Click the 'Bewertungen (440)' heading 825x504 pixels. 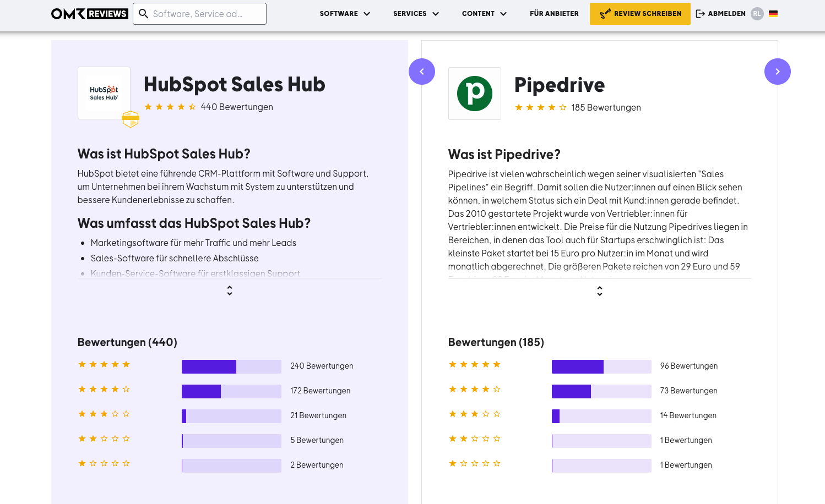127,342
